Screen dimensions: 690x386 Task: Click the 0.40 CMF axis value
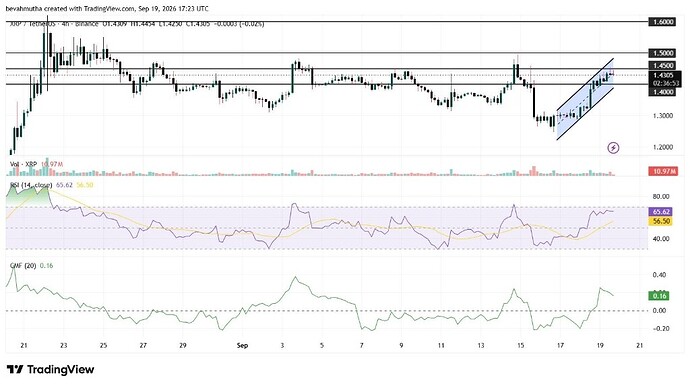660,275
